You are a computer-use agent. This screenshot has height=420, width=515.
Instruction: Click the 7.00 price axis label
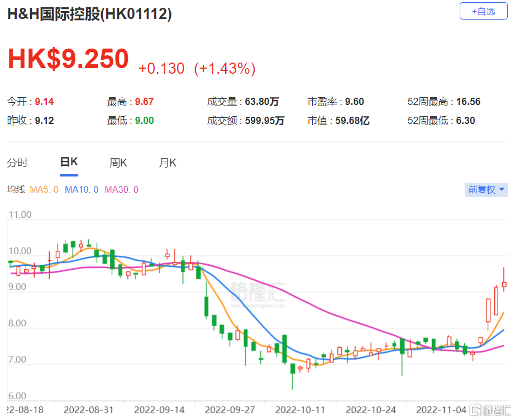coord(17,360)
